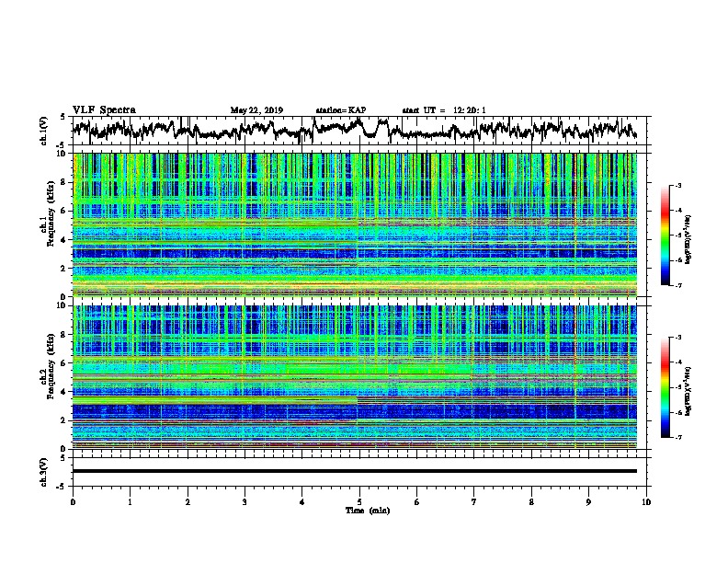Click the "8" tick on the Time axis
Viewport: 728px width, 563px height.
click(531, 501)
